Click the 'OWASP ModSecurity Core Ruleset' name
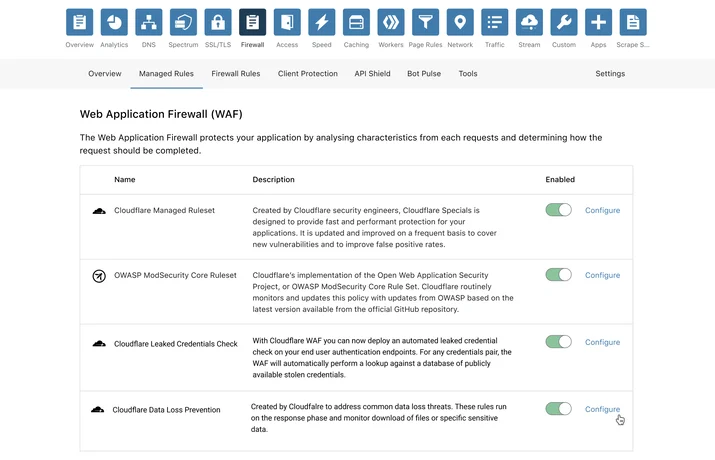Image resolution: width=715 pixels, height=460 pixels. tap(175, 275)
